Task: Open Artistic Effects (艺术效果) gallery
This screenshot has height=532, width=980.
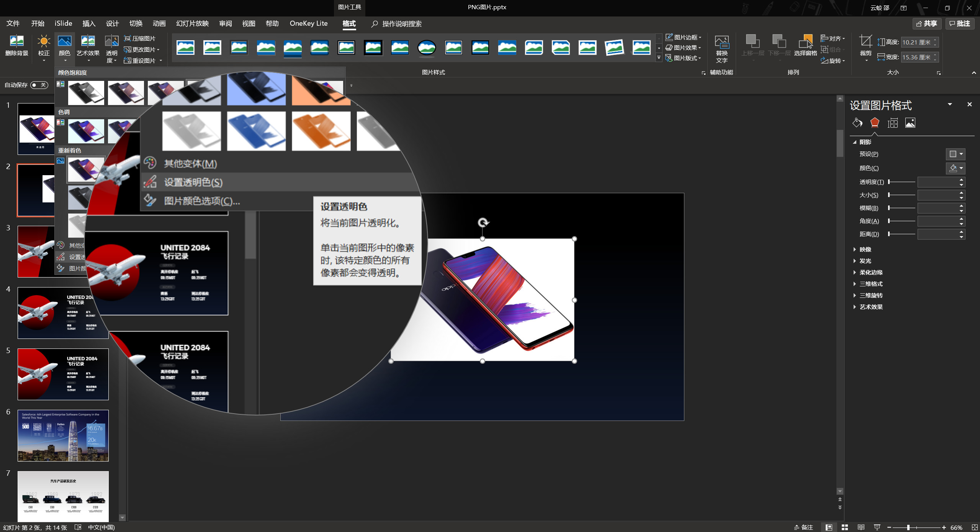Action: (x=88, y=48)
